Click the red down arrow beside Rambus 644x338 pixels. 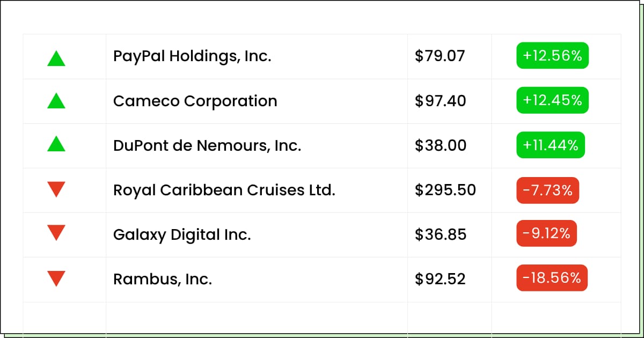pos(56,279)
